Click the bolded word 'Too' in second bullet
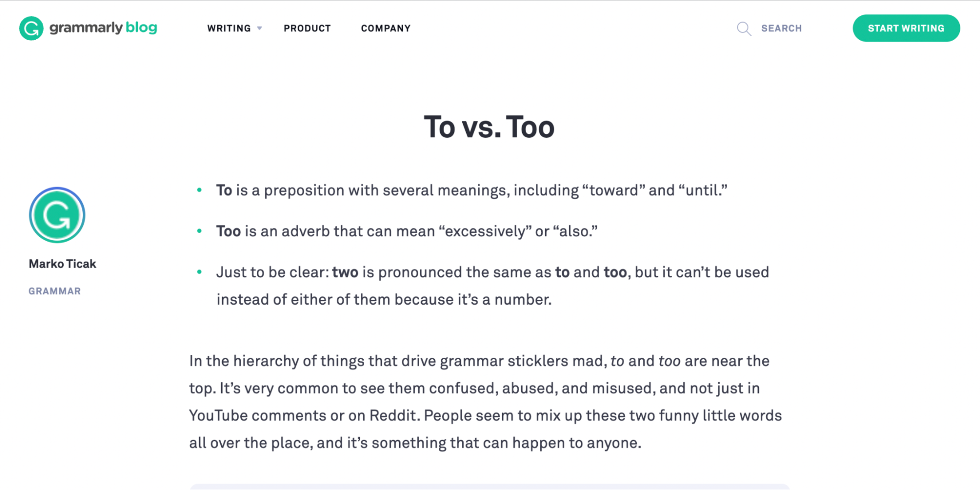This screenshot has height=490, width=980. tap(228, 230)
